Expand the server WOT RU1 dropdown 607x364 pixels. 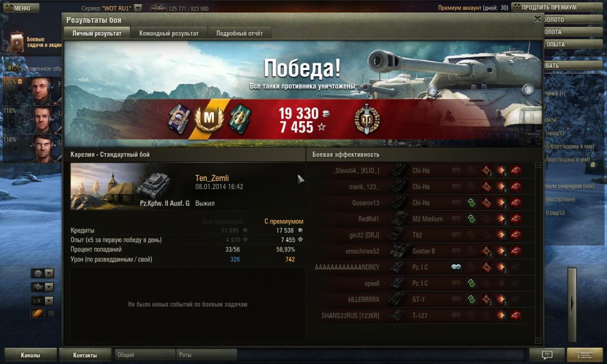tap(138, 8)
